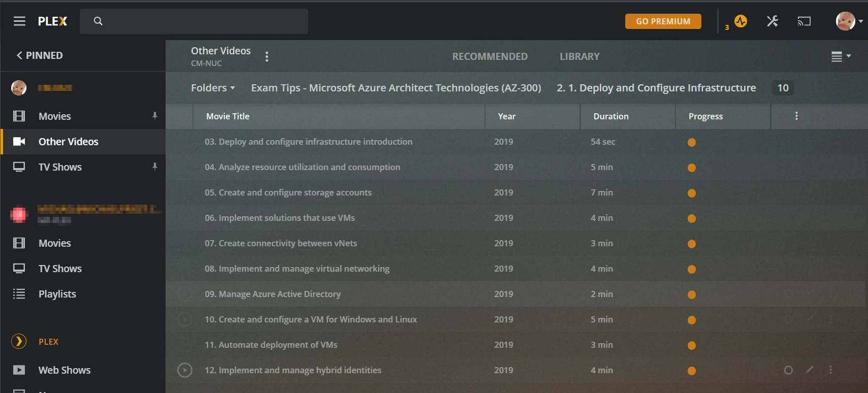Toggle the progress indicator of video 03
868x393 pixels.
point(691,142)
